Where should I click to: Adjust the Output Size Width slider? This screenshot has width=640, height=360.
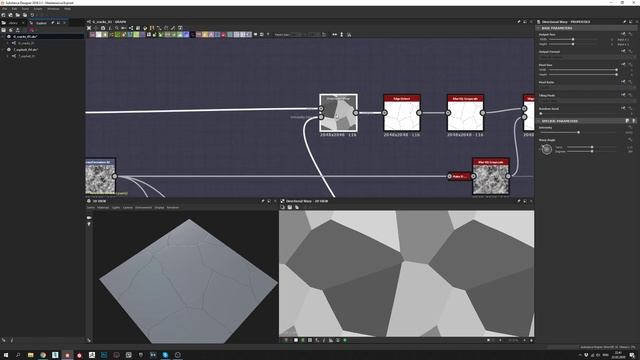(573, 40)
